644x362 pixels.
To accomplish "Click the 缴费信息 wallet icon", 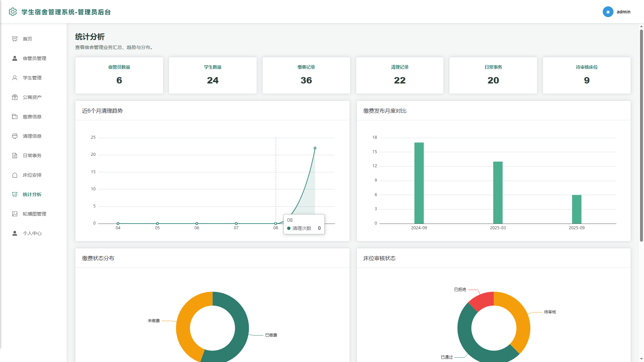I will coord(15,117).
